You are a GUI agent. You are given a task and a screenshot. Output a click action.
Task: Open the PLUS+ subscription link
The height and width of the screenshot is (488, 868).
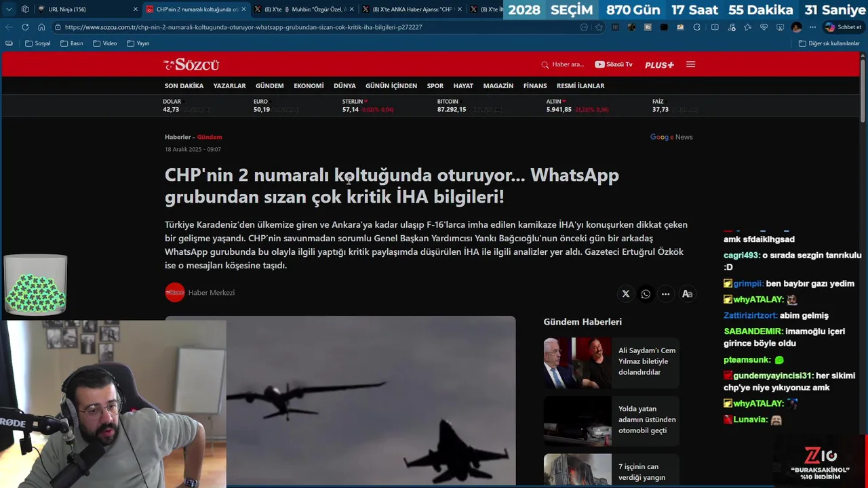click(659, 64)
